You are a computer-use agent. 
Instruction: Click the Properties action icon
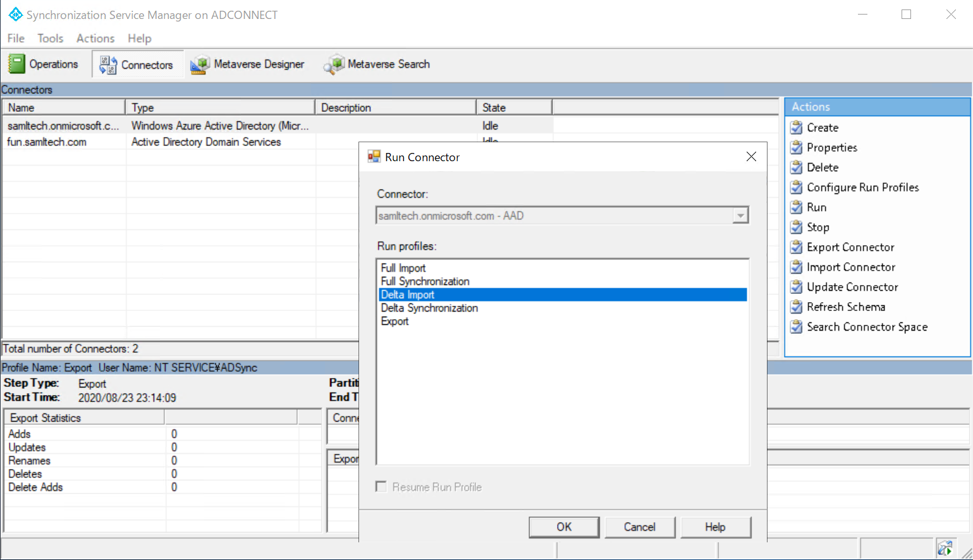point(797,147)
